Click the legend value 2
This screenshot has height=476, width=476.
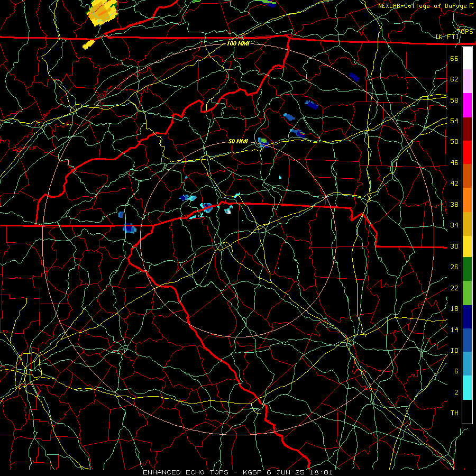pyautogui.click(x=456, y=392)
